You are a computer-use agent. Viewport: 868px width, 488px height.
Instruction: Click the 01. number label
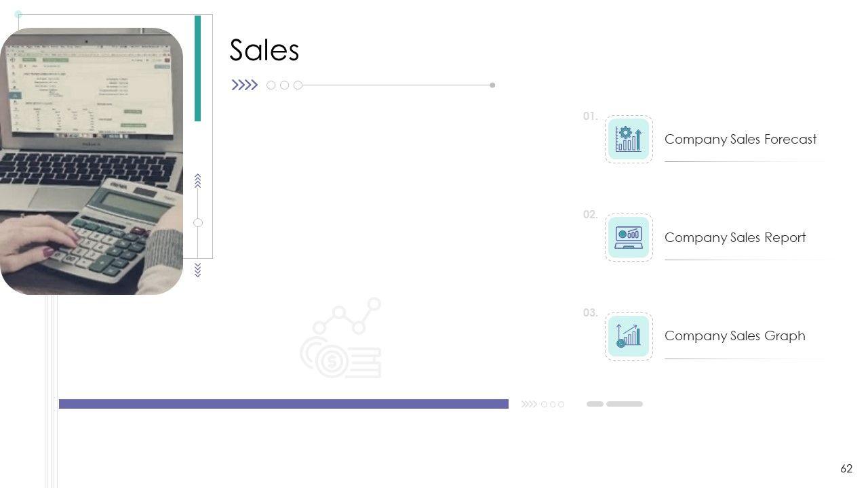point(590,117)
